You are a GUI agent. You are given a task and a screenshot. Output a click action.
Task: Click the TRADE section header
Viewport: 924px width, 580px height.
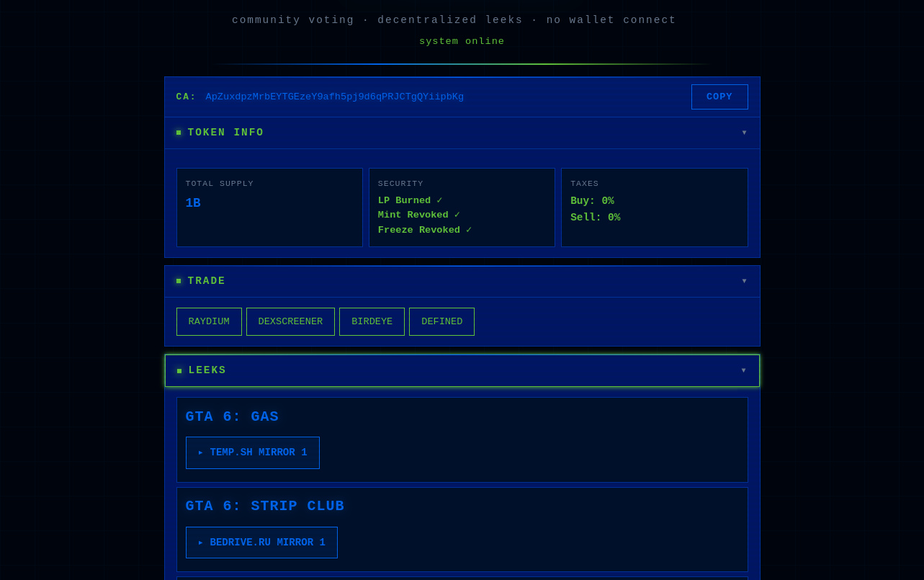pyautogui.click(x=462, y=281)
